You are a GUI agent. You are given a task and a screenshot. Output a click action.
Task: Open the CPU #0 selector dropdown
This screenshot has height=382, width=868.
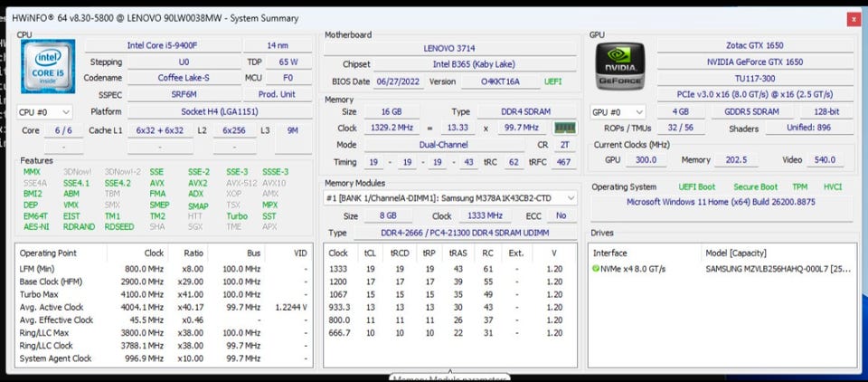pyautogui.click(x=44, y=112)
